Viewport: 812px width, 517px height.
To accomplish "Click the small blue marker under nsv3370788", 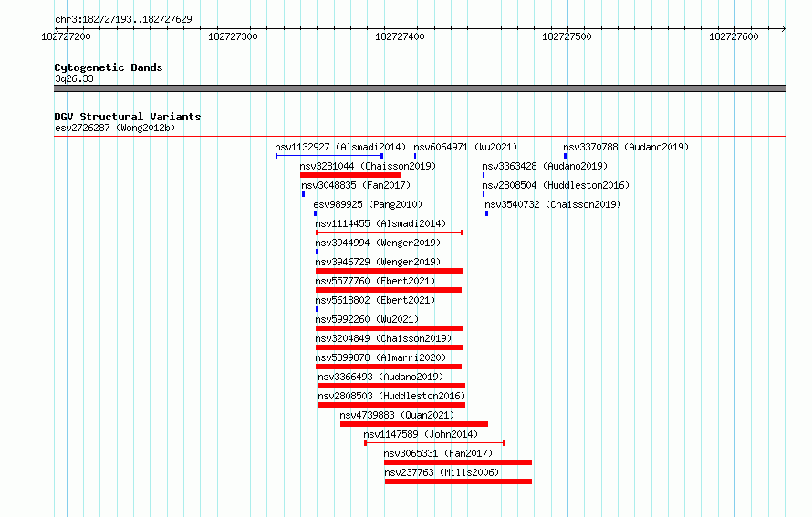I will pos(565,156).
